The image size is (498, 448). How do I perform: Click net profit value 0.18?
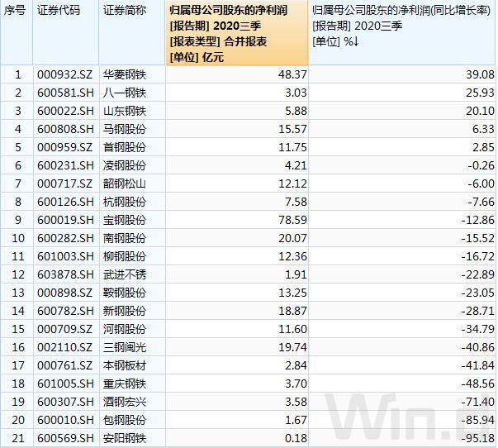coord(296,438)
